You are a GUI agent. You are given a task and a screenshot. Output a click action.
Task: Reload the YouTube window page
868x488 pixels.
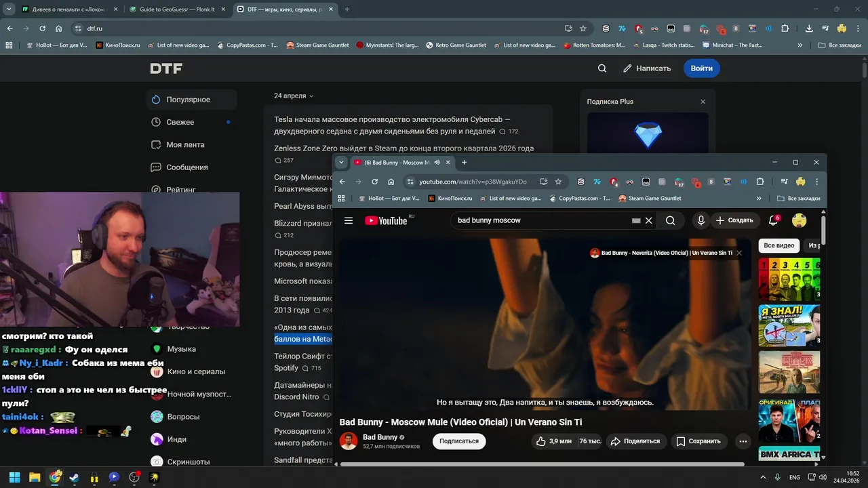click(374, 182)
